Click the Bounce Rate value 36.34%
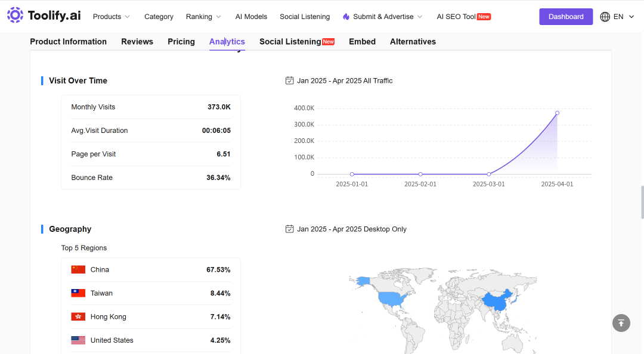 click(x=218, y=178)
